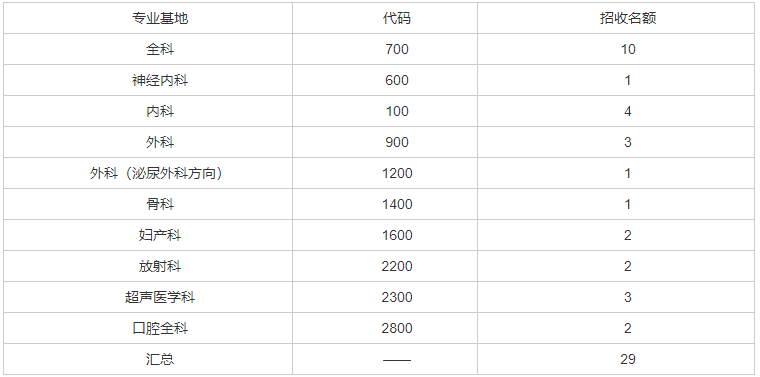Click the code 700 cell

tap(396, 49)
